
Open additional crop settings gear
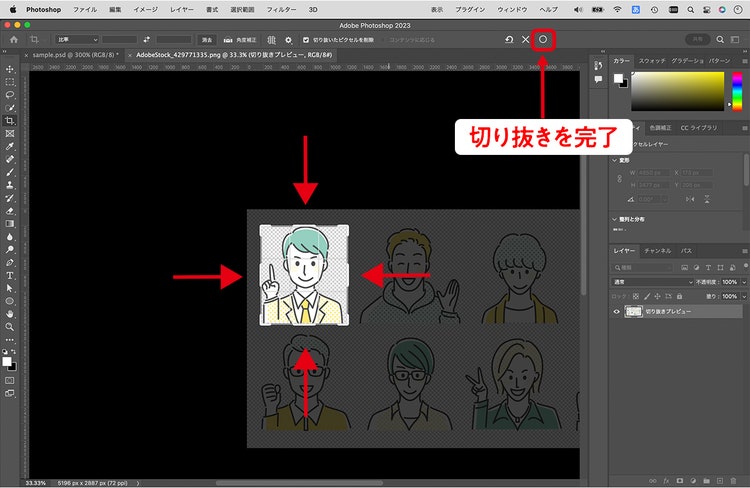(288, 40)
